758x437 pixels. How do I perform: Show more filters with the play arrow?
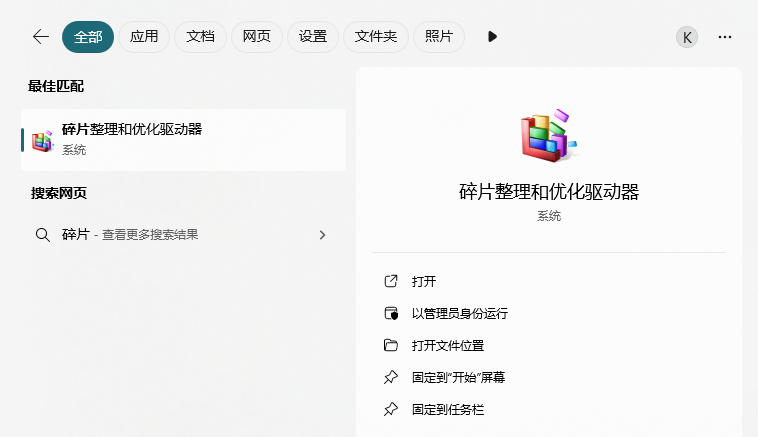point(492,37)
